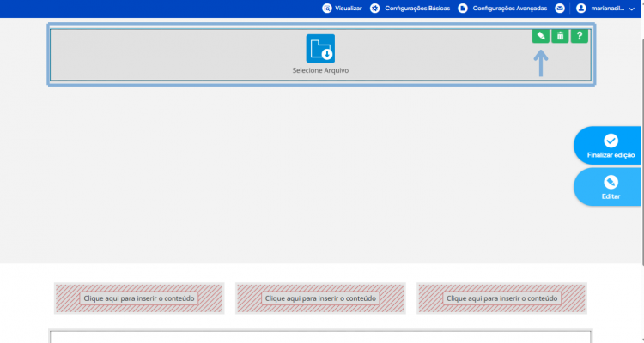Viewport: 644px width, 343px height.
Task: Insert content in the left placeholder block
Action: 139,298
